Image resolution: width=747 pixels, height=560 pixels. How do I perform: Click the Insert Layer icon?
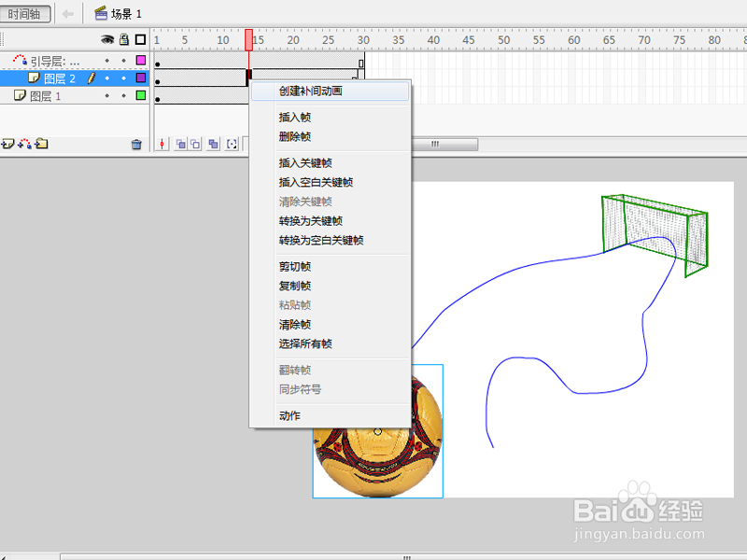tap(8, 144)
